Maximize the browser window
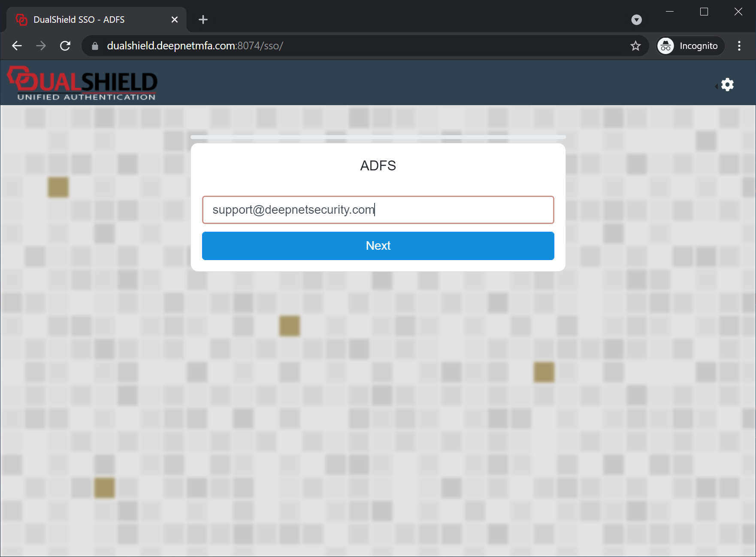This screenshot has width=756, height=557. coord(704,12)
